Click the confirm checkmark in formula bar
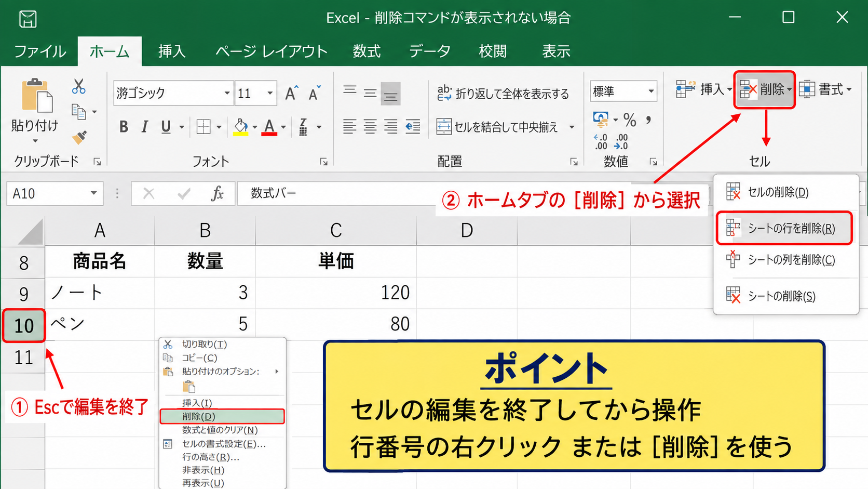The width and height of the screenshot is (868, 489). click(184, 193)
